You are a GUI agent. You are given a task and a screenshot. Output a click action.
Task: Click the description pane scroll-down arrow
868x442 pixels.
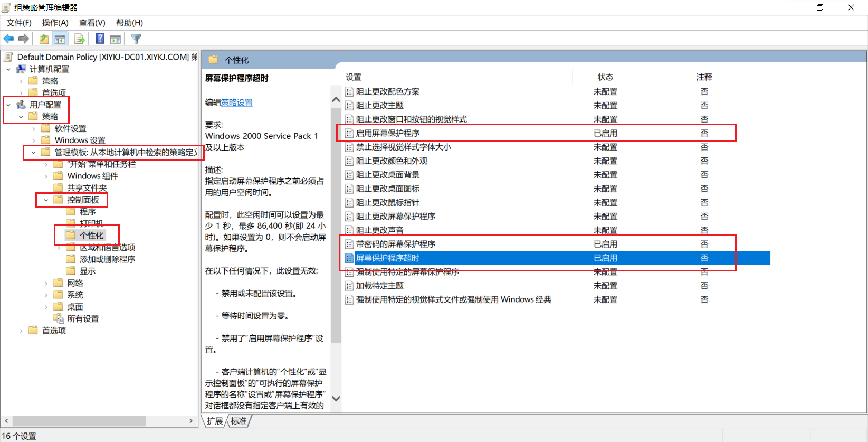point(336,399)
